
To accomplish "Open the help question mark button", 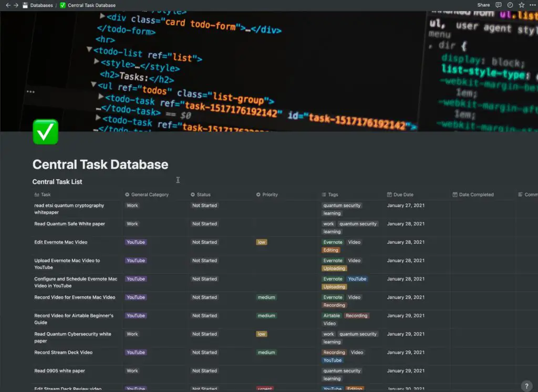I will pos(526,386).
